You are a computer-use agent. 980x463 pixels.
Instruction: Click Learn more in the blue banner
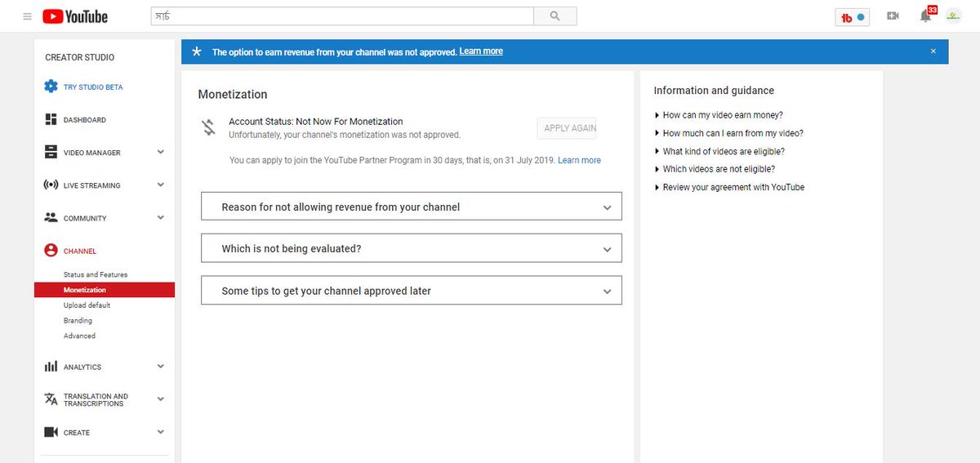(x=481, y=51)
